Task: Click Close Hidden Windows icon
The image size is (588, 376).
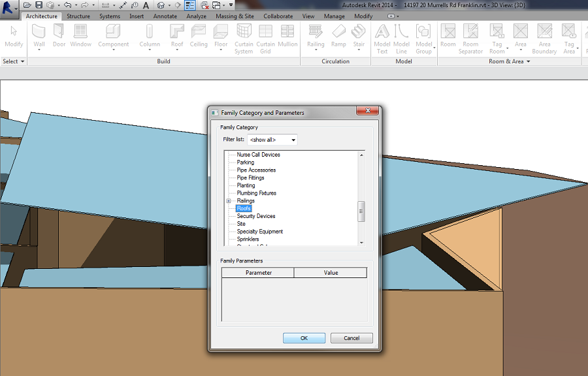Action: 204,5
